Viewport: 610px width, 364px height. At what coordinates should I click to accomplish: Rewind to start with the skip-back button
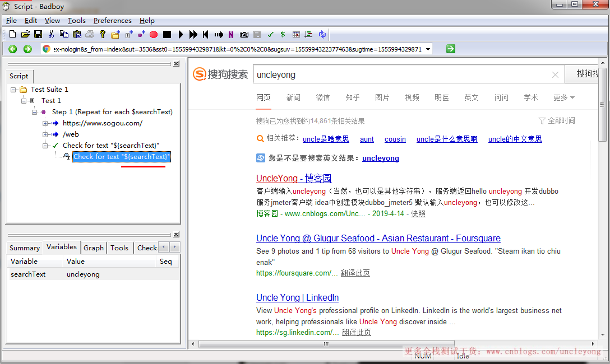(x=205, y=34)
